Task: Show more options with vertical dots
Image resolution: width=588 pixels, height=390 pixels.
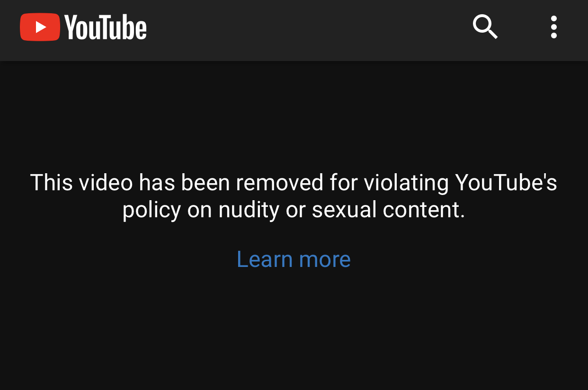Action: 553,27
